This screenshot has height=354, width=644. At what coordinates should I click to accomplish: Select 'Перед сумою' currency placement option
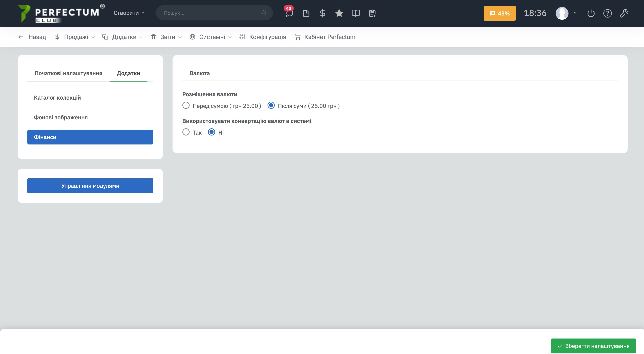coord(186,105)
